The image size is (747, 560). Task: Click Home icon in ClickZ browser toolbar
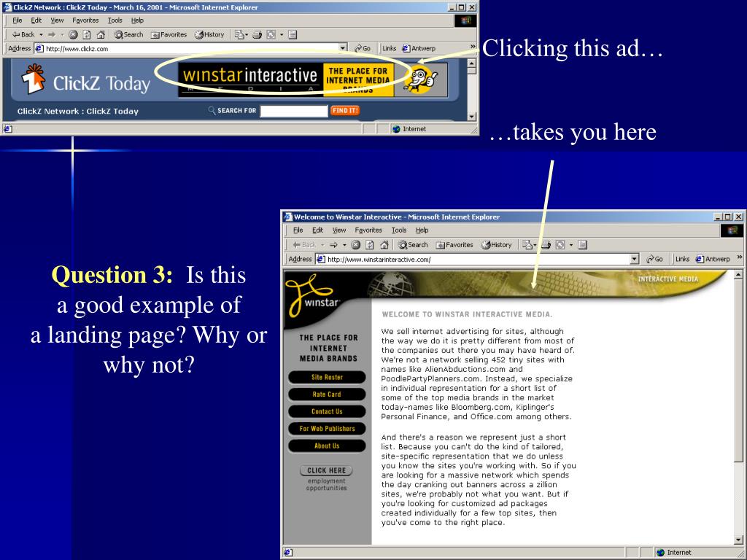101,34
